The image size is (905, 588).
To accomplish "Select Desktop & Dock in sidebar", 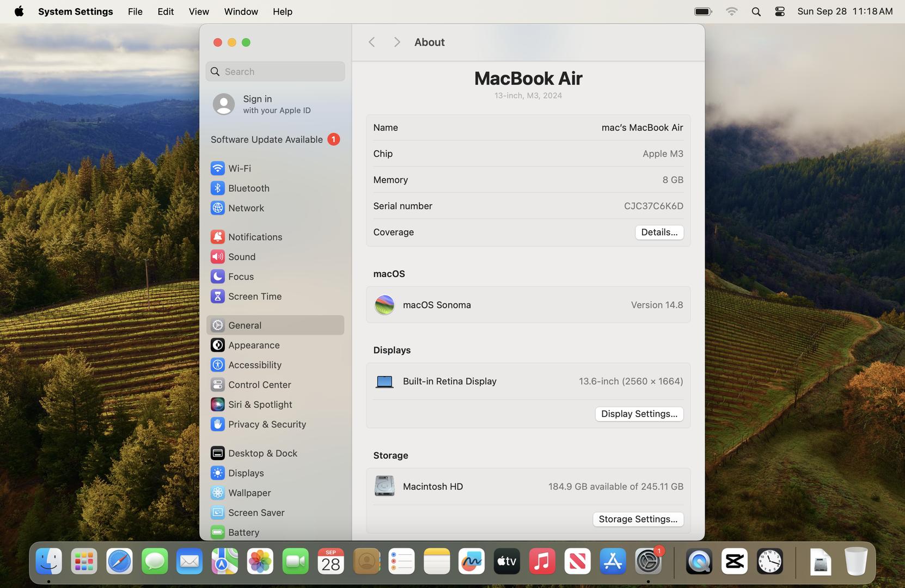I will [275, 453].
